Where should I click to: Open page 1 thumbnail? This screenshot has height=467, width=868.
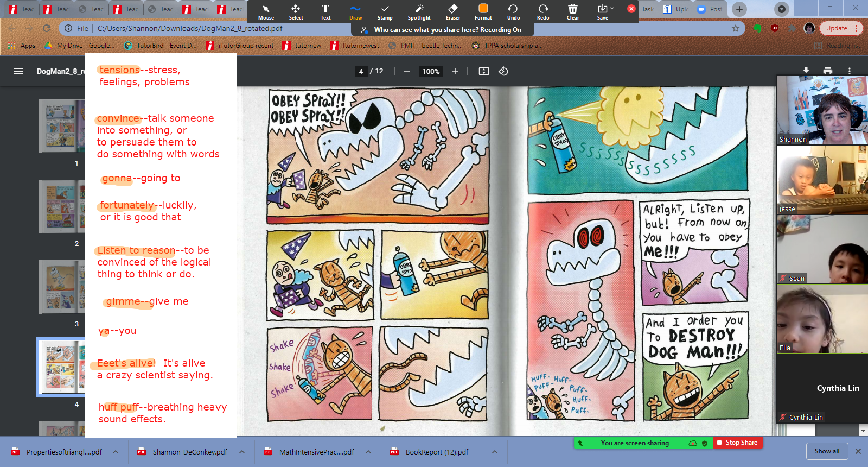pyautogui.click(x=62, y=127)
